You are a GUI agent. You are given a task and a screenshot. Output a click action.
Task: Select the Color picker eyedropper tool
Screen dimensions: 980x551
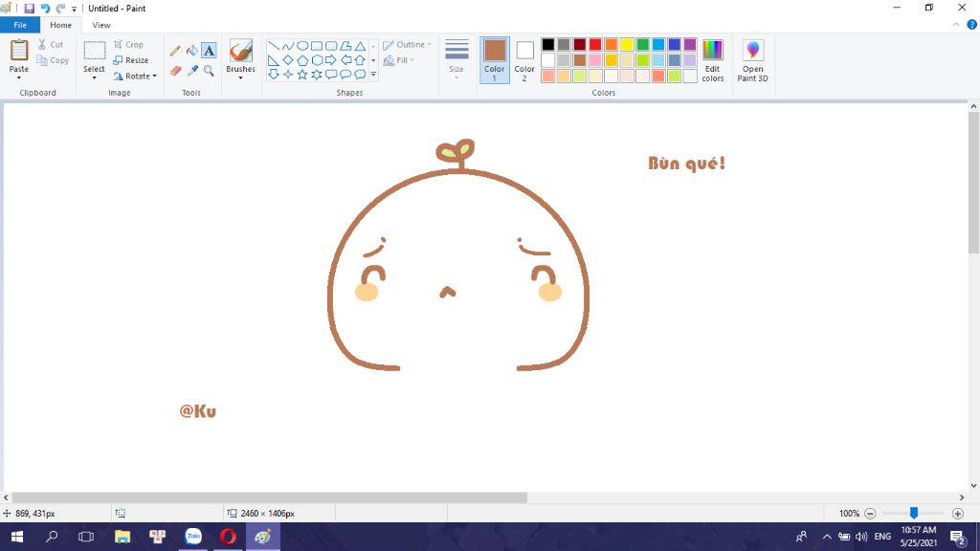tap(191, 71)
